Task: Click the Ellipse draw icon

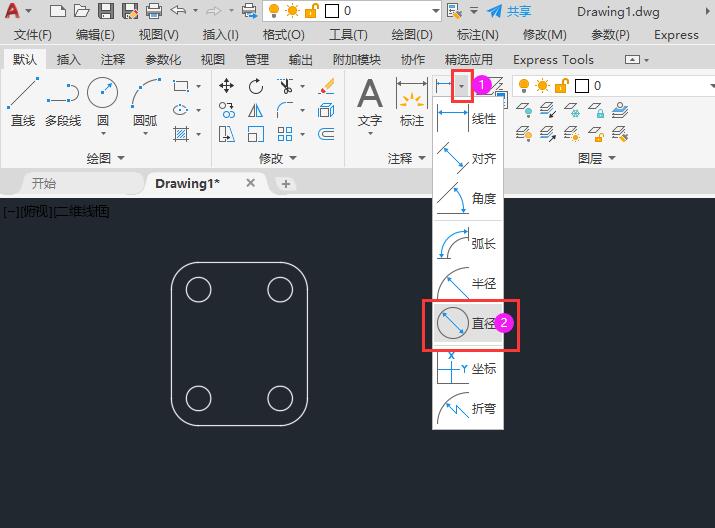Action: click(x=181, y=110)
